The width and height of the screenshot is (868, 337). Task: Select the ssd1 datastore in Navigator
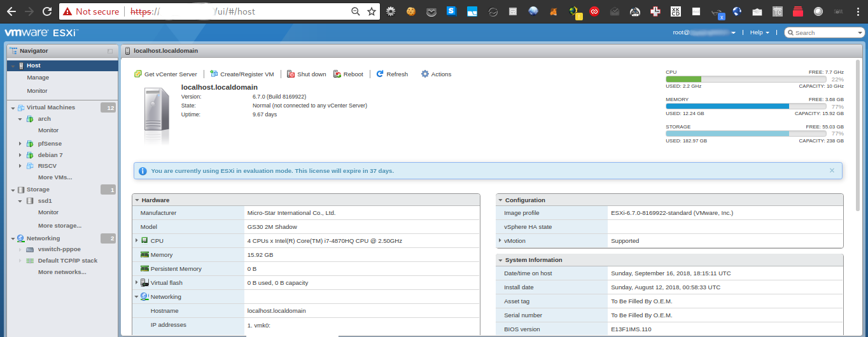tap(45, 201)
